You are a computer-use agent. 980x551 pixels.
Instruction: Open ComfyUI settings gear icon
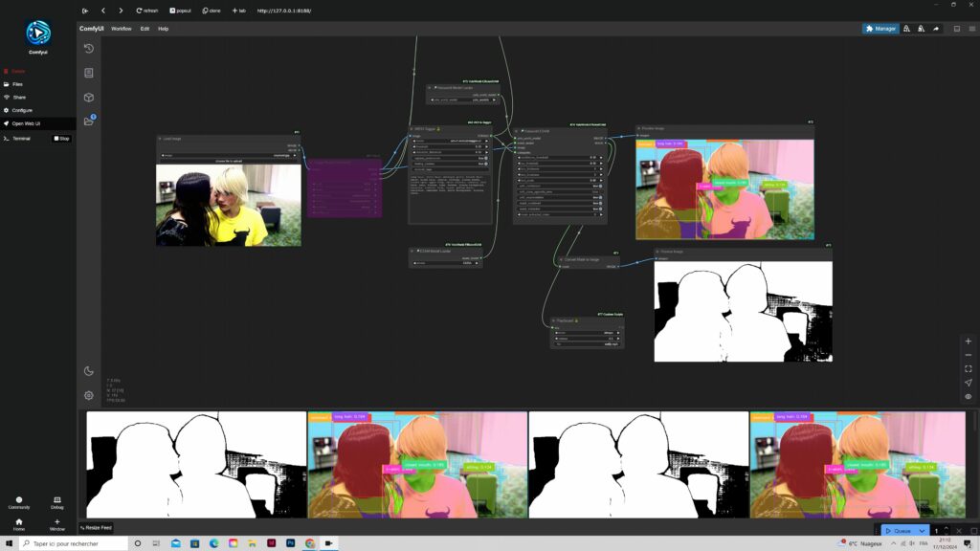(x=89, y=395)
